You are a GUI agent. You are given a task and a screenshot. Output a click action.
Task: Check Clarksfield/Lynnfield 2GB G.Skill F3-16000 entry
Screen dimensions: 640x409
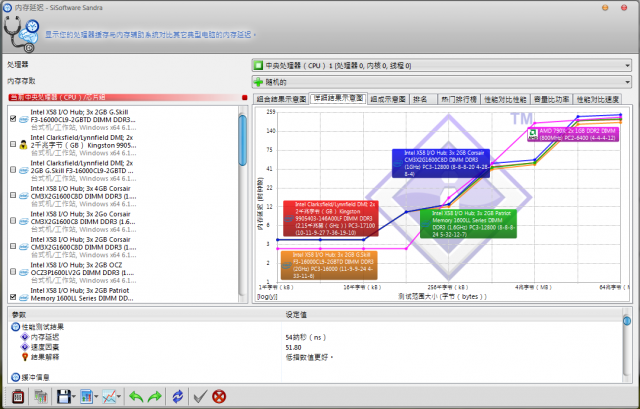(x=13, y=169)
